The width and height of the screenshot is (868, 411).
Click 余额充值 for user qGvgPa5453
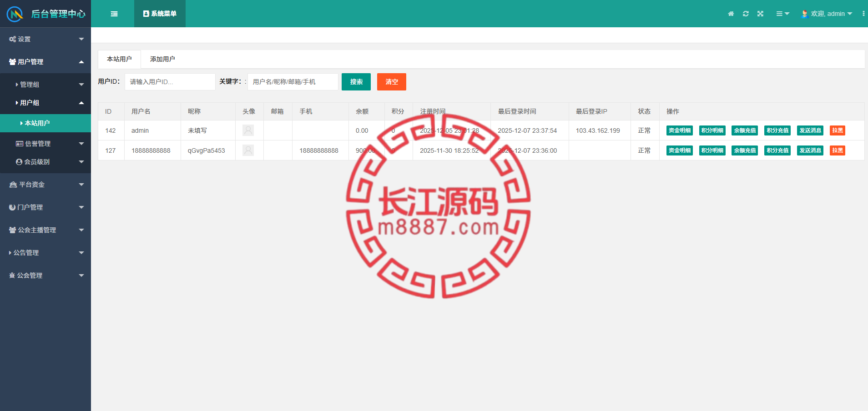(x=745, y=150)
